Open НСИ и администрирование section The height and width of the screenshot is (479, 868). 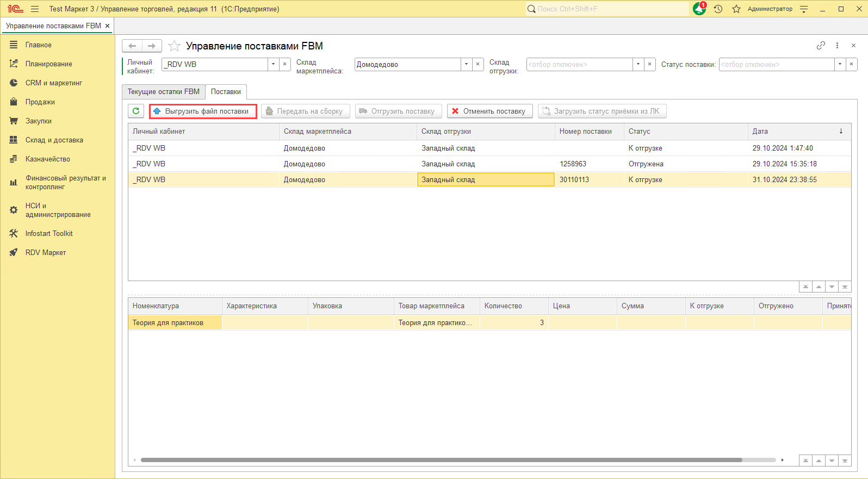[58, 210]
